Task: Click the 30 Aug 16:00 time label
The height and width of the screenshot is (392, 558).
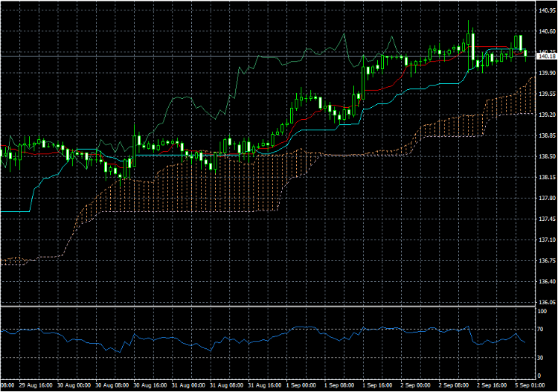Action: point(150,385)
